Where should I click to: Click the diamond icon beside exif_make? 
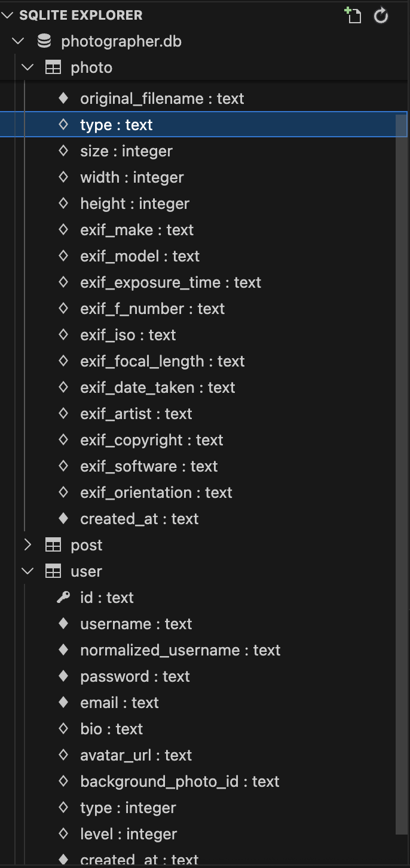(63, 230)
